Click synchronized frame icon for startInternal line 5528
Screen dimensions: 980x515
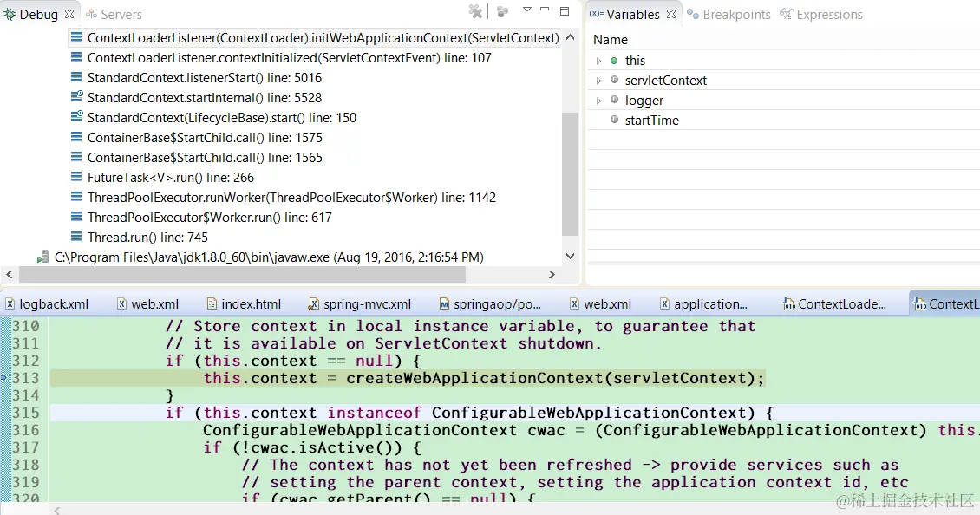(76, 97)
